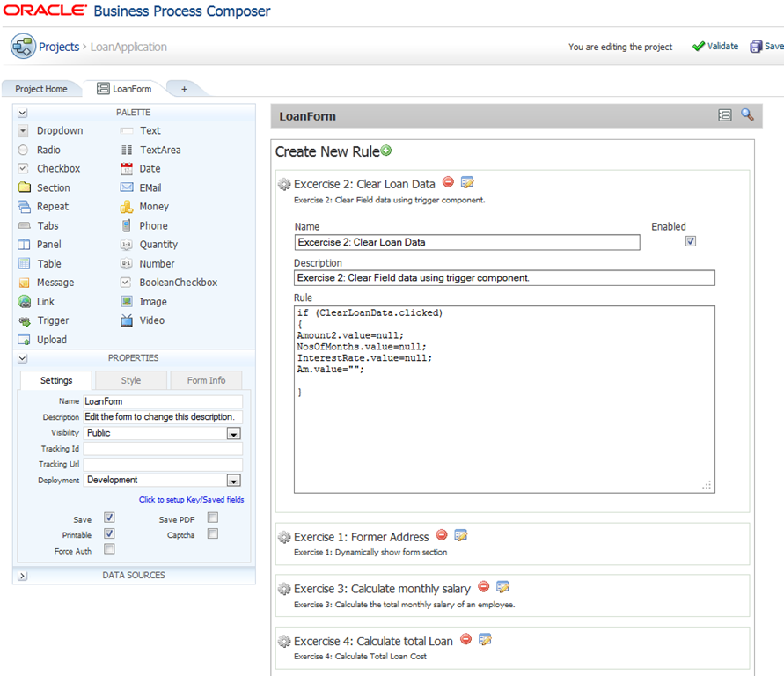The width and height of the screenshot is (784, 676).
Task: Remove the Exercise 3: Calculate monthly salary rule
Action: [483, 587]
